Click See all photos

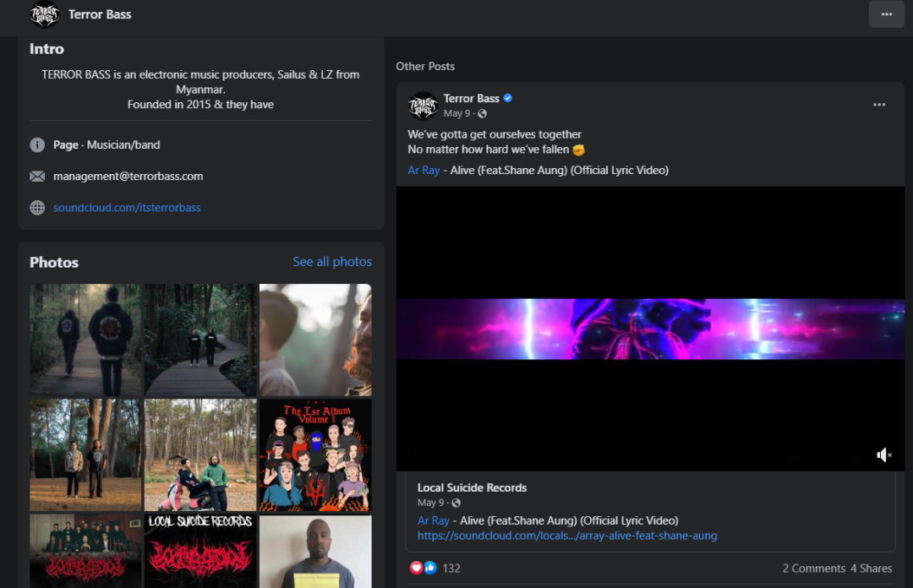point(332,261)
